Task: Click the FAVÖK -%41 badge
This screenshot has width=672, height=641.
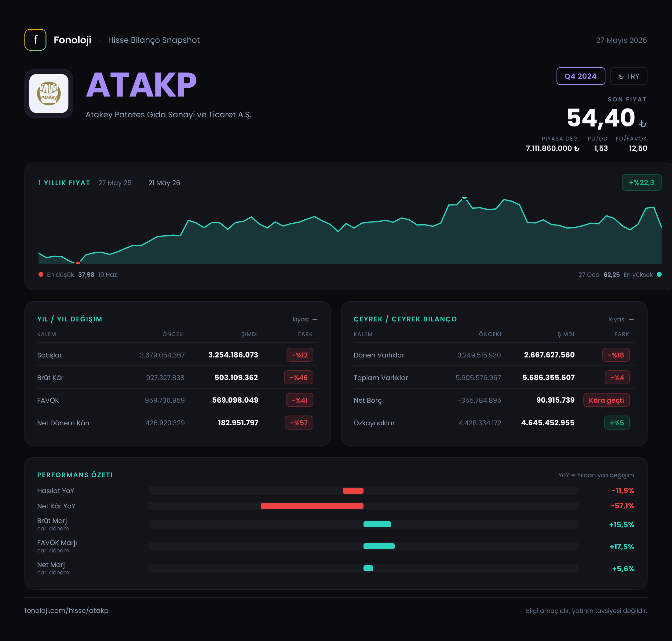Action: [x=299, y=400]
